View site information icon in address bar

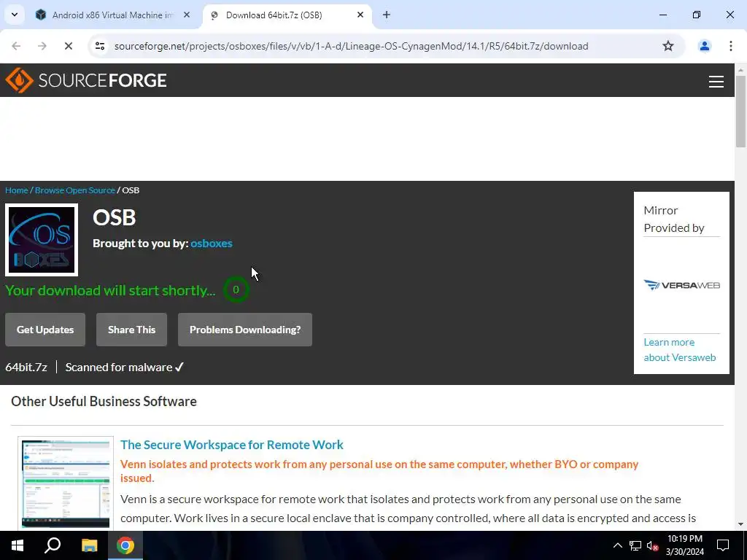point(100,46)
